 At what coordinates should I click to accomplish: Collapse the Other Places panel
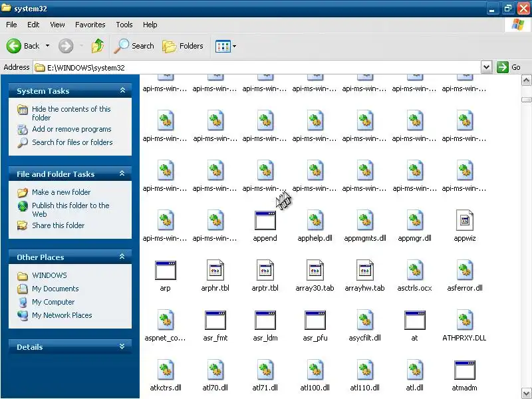click(122, 257)
